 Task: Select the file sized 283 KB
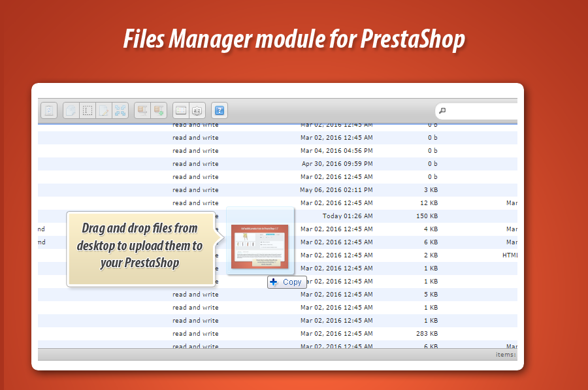click(x=427, y=334)
